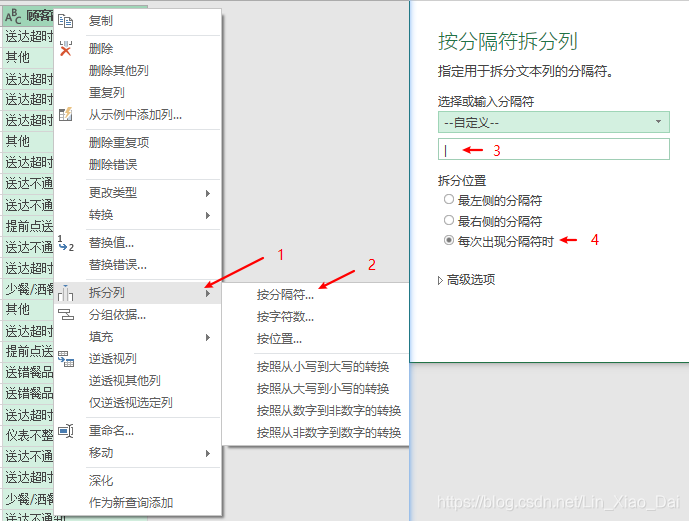Click the replace values 1→2 icon
Screen dimensions: 689x521
tap(65, 243)
